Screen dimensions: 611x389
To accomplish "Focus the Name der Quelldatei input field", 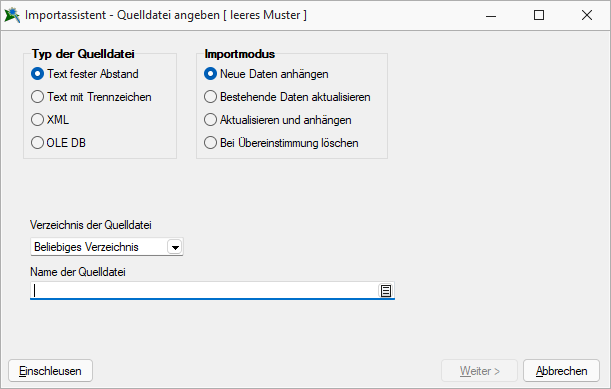I will click(x=204, y=291).
